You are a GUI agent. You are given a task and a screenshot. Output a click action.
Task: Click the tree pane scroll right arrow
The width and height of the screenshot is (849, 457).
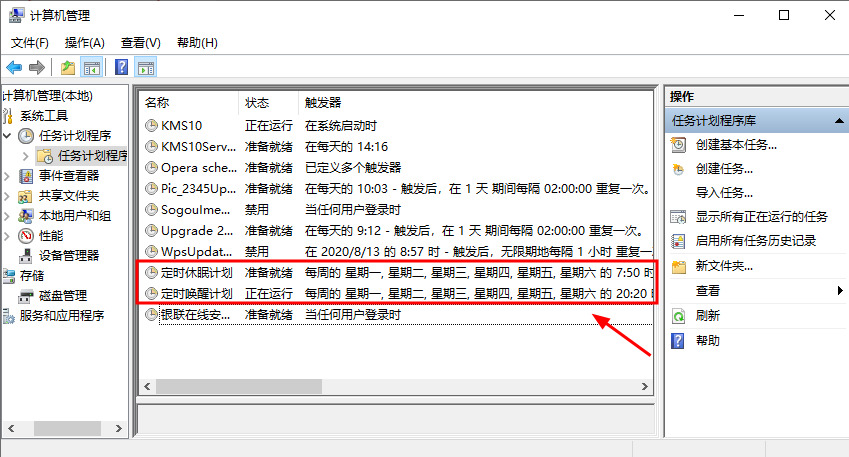(x=119, y=428)
